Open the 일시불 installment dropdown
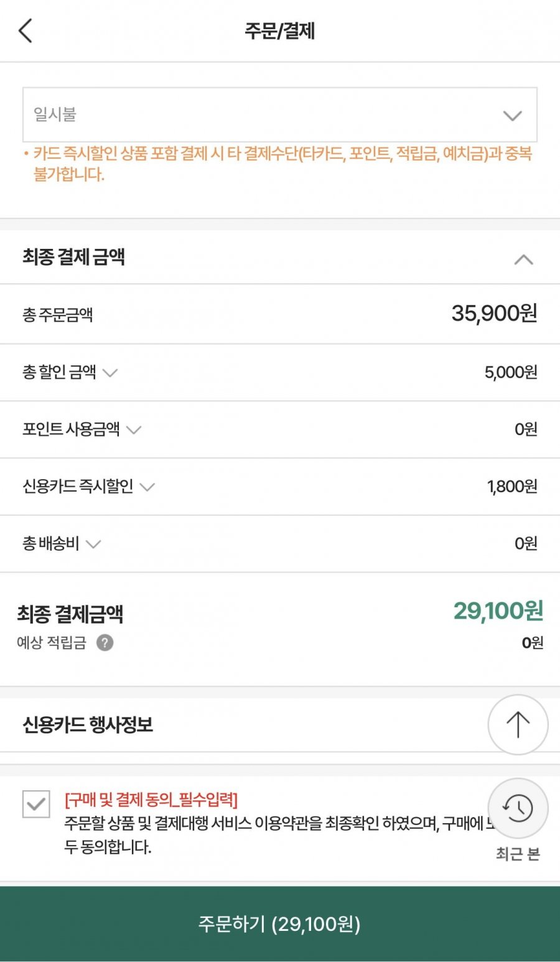 [x=279, y=115]
